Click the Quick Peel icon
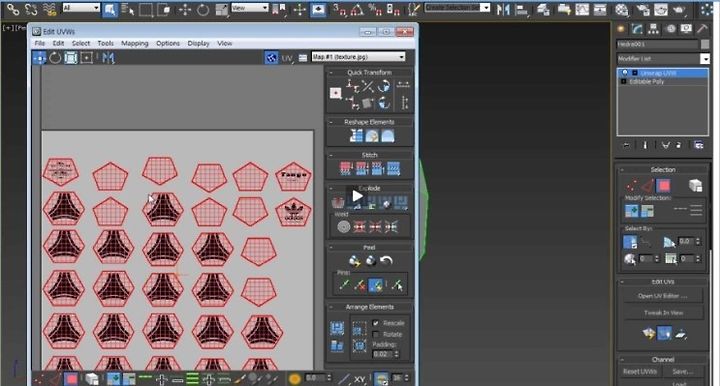 tap(354, 261)
